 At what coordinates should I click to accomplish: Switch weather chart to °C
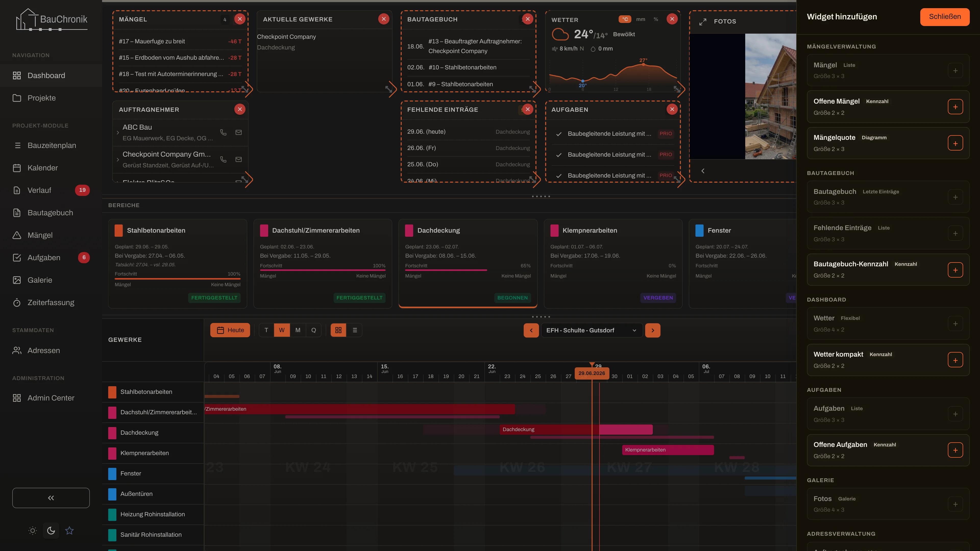[625, 19]
